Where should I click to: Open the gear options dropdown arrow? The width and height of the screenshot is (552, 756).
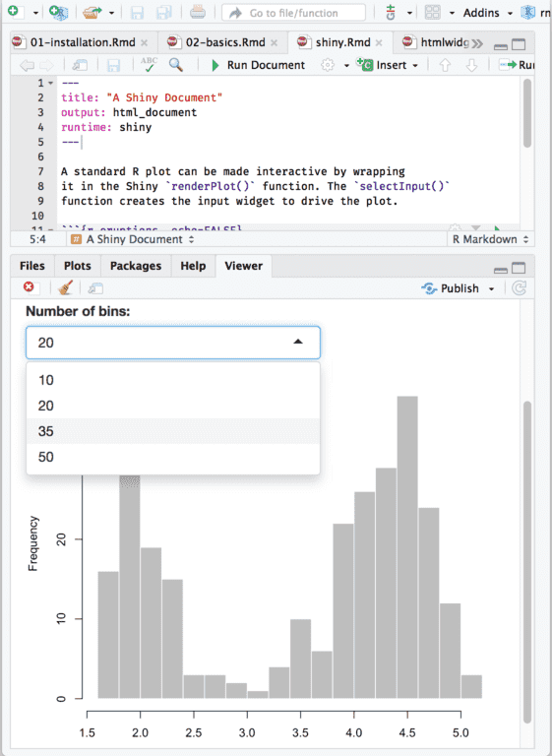[x=346, y=66]
